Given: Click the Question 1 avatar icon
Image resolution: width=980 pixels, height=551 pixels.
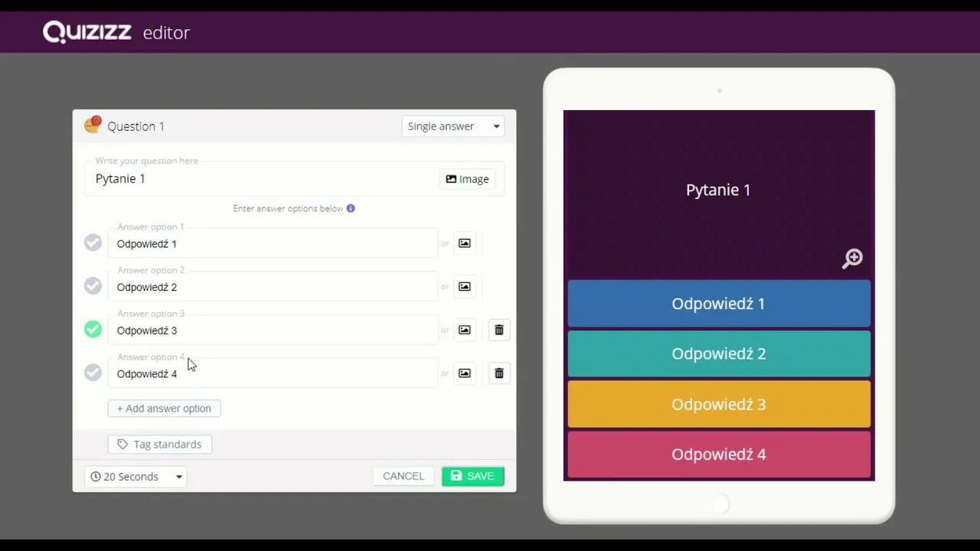Looking at the screenshot, I should click(93, 126).
